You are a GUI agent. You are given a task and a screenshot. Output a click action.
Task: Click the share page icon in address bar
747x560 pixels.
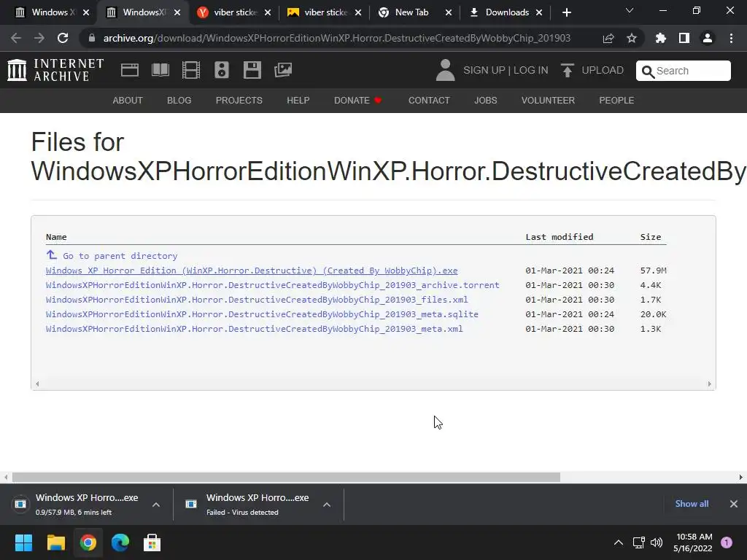608,38
